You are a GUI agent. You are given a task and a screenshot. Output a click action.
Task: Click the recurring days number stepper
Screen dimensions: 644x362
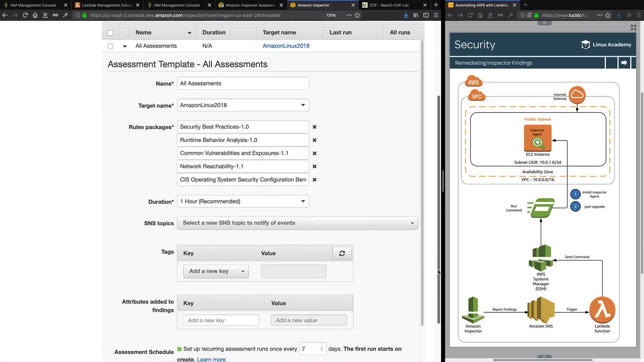pos(321,349)
